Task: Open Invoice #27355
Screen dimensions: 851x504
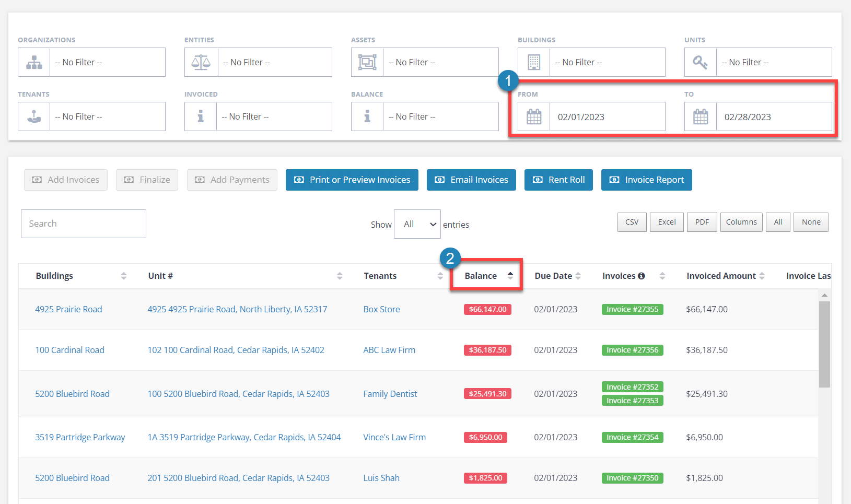Action: 632,309
